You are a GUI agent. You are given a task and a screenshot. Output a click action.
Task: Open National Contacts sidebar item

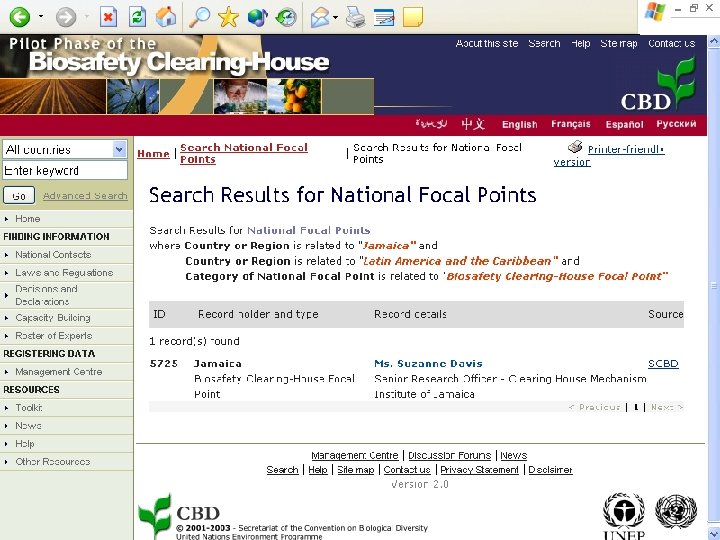(x=53, y=255)
